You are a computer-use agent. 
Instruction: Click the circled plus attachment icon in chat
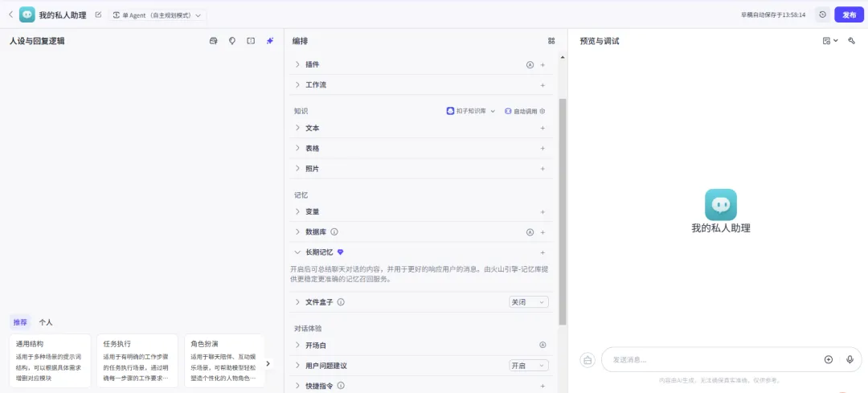[x=829, y=359]
